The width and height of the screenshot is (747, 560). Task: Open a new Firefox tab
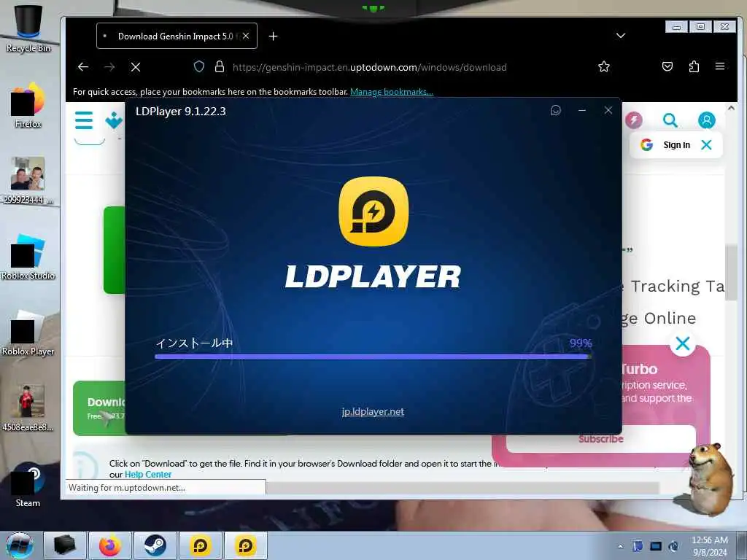[273, 36]
